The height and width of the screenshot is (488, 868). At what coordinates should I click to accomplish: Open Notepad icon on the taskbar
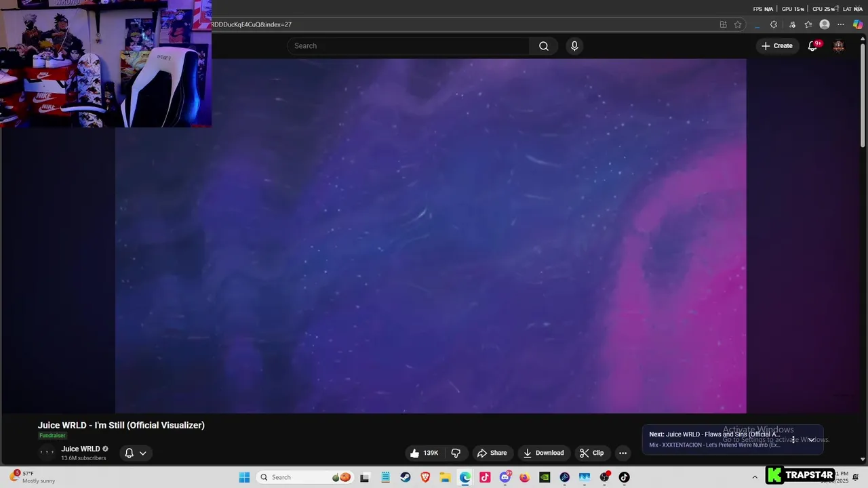click(385, 477)
